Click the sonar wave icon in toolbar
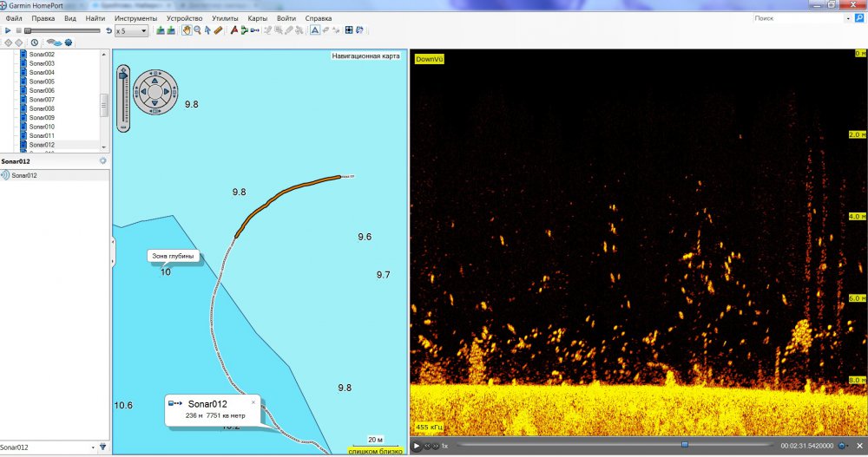Screen dimensions: 868x457 [54, 42]
